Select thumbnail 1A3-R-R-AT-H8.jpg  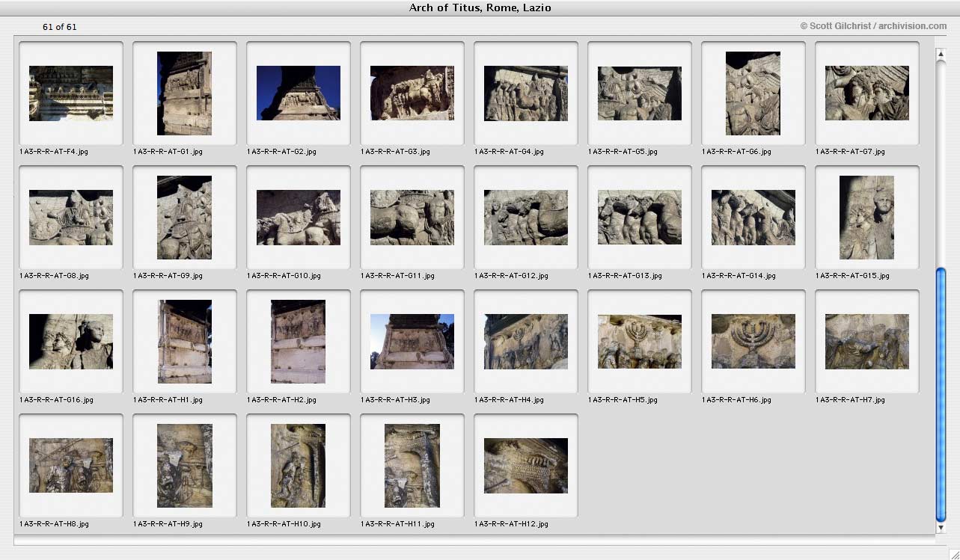point(71,466)
